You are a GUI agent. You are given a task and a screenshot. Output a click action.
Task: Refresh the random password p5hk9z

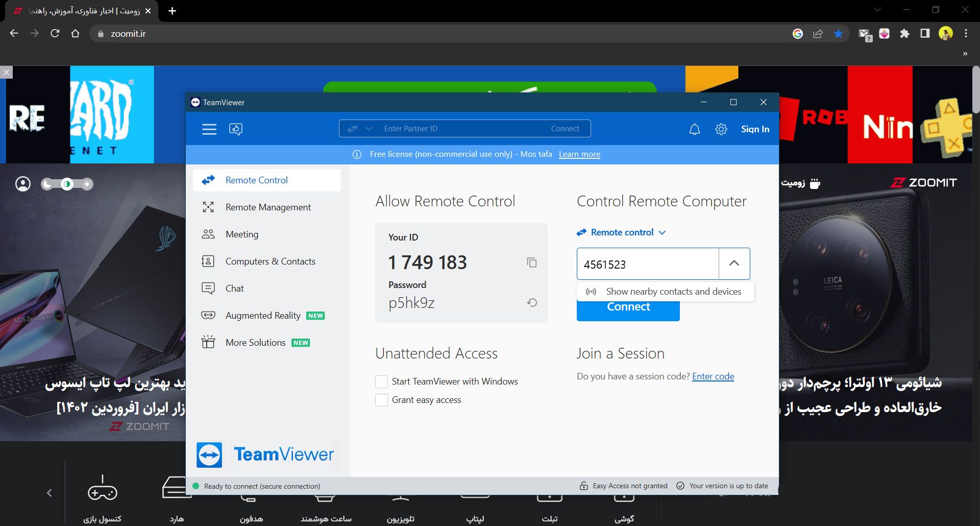coord(532,303)
